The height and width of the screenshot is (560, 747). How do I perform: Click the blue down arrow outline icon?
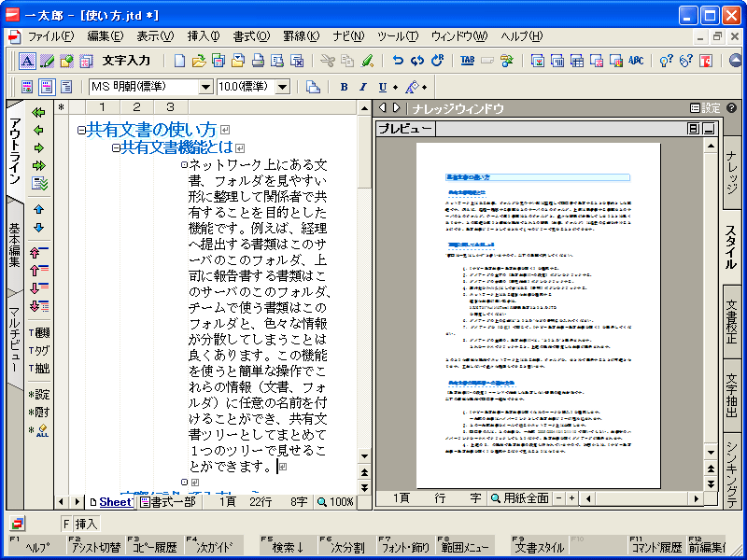coord(39,228)
